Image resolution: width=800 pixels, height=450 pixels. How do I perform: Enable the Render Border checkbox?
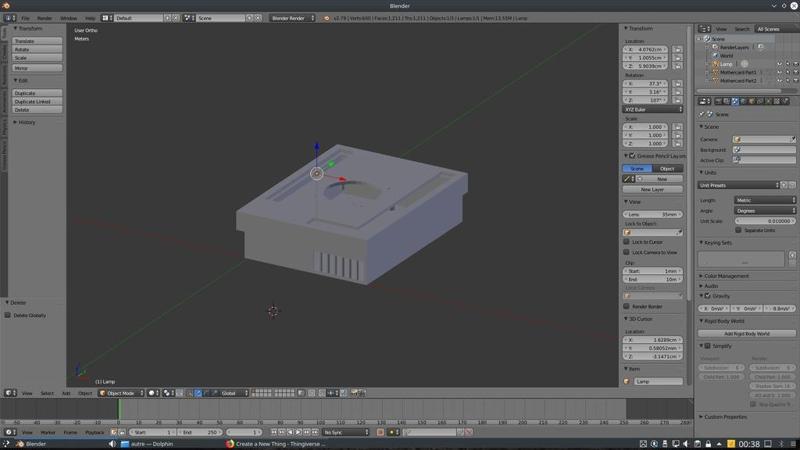point(627,306)
